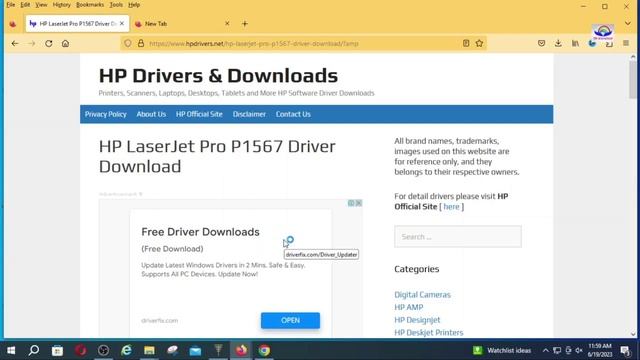Toggle reader view icon in address bar
640x360 pixels.
(x=466, y=43)
